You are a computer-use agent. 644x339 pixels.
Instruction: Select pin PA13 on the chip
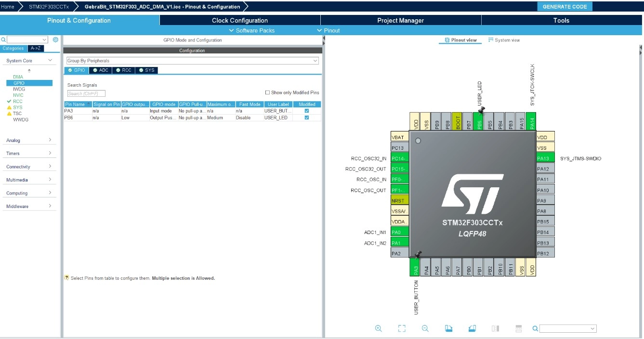(545, 158)
